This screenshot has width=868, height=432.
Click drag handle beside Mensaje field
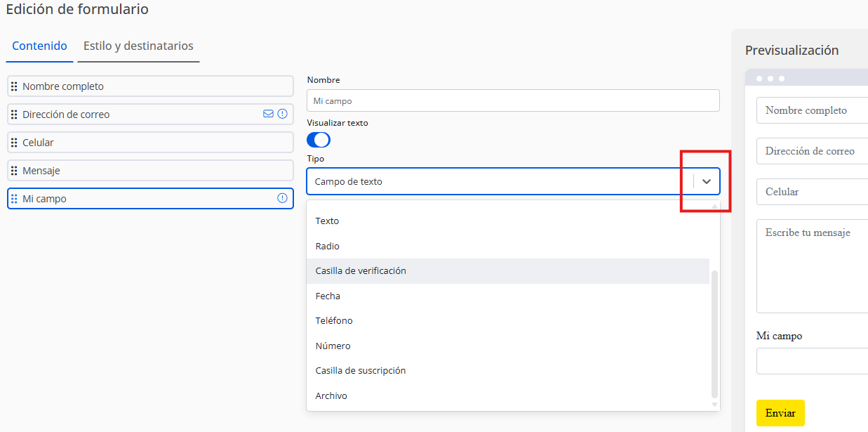click(14, 171)
